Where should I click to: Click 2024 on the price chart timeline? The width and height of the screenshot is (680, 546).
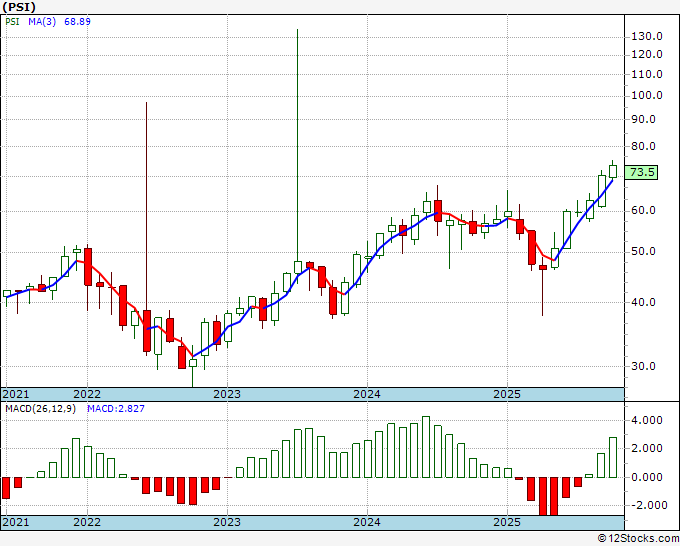coord(367,394)
